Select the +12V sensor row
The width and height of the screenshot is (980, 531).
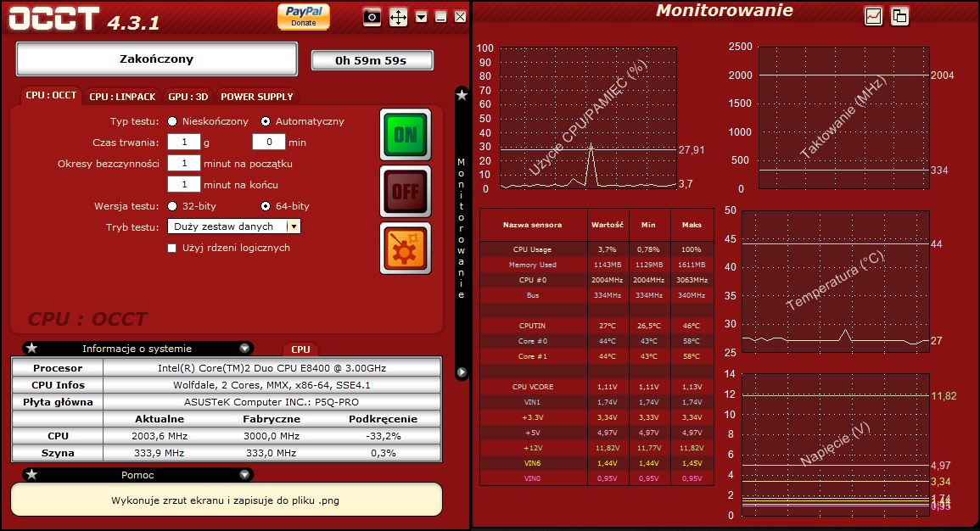(596, 448)
